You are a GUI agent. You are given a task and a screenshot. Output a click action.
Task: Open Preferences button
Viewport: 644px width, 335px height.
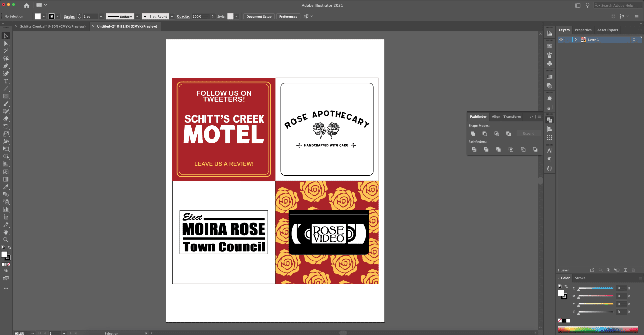coord(288,16)
